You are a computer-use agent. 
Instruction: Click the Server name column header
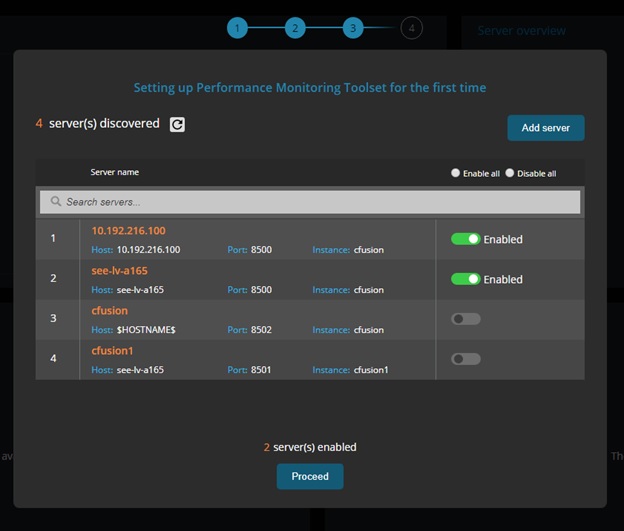pyautogui.click(x=114, y=172)
